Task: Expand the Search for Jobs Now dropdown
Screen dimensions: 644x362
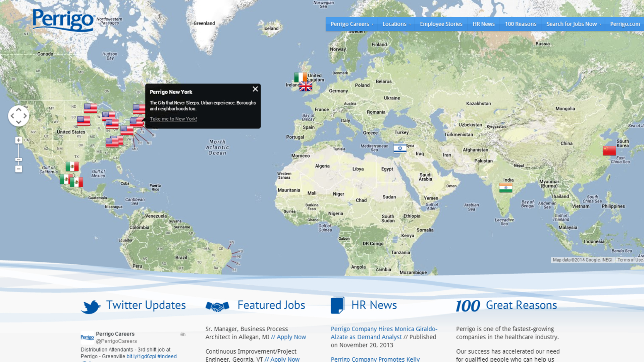Action: 573,24
